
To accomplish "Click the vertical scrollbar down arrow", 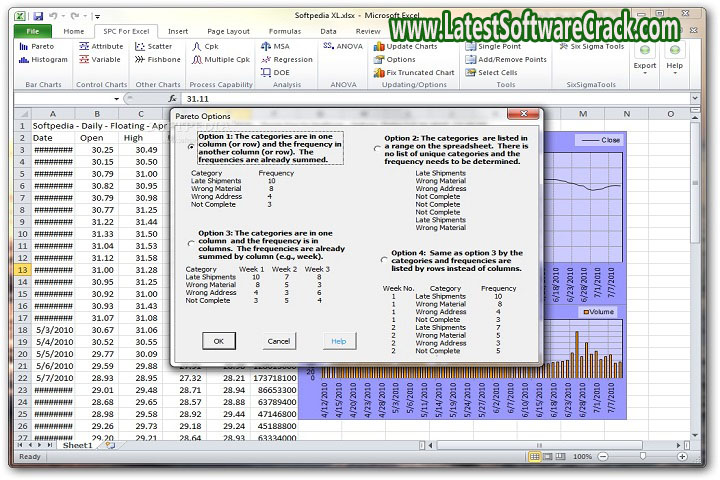I will [695, 435].
